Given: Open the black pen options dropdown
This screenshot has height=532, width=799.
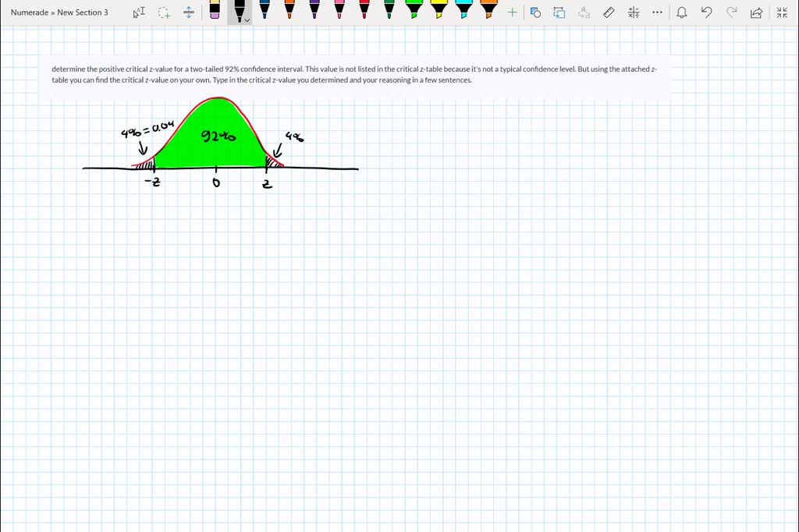Looking at the screenshot, I should [247, 20].
